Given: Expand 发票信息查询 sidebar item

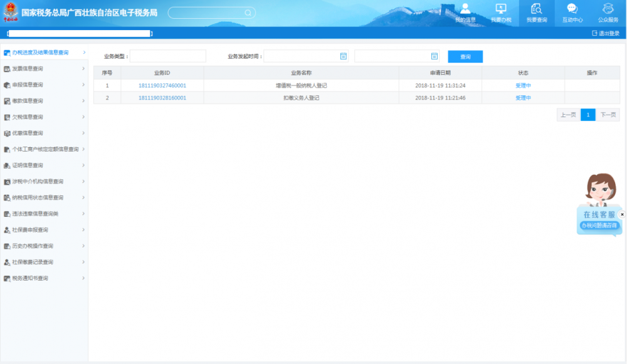Looking at the screenshot, I should pos(44,69).
